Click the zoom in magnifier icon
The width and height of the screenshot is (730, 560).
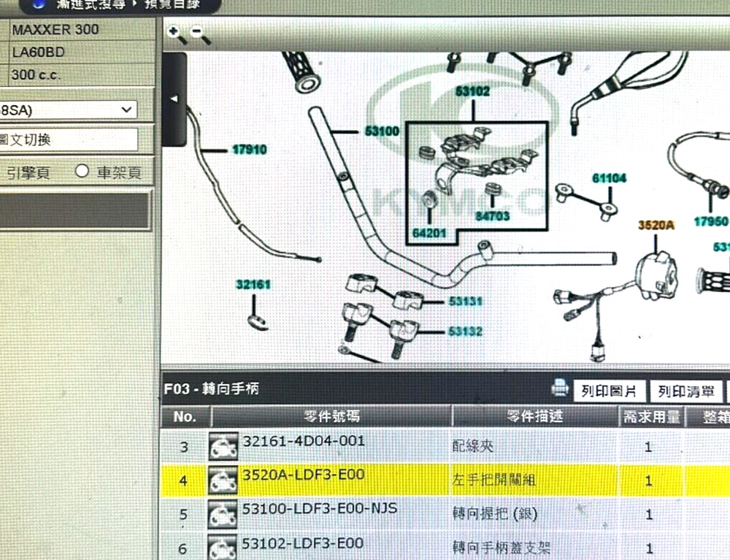coord(177,35)
